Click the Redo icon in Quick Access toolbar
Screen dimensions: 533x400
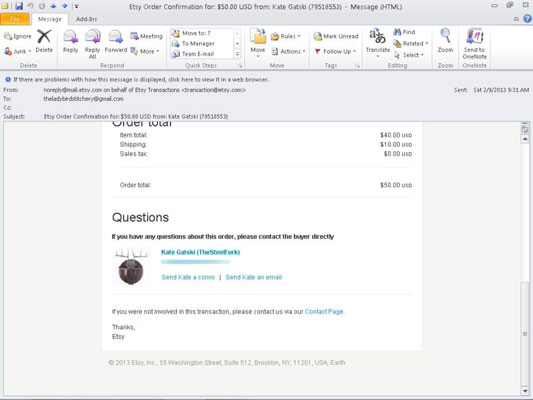pos(42,6)
